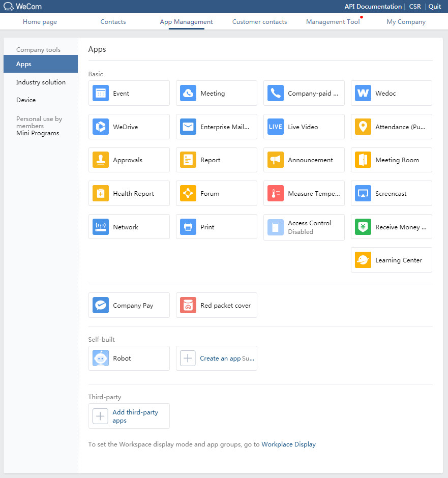448x478 pixels.
Task: Open the Network router icon
Action: 101,227
